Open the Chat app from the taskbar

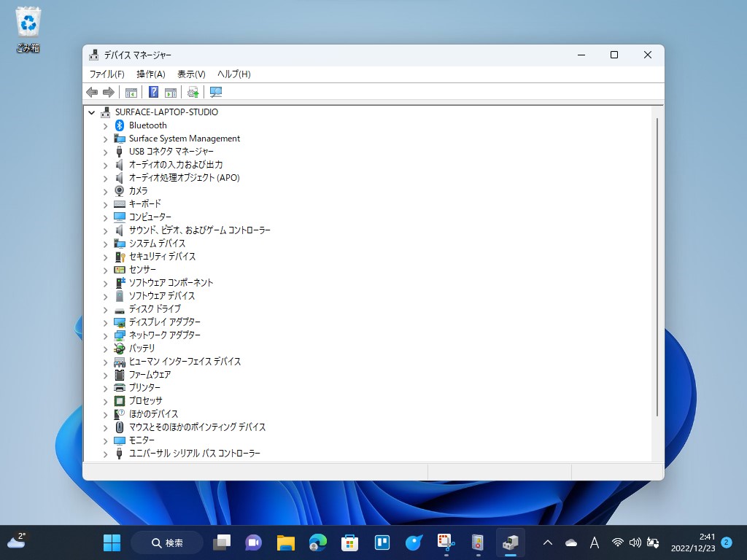tap(253, 542)
